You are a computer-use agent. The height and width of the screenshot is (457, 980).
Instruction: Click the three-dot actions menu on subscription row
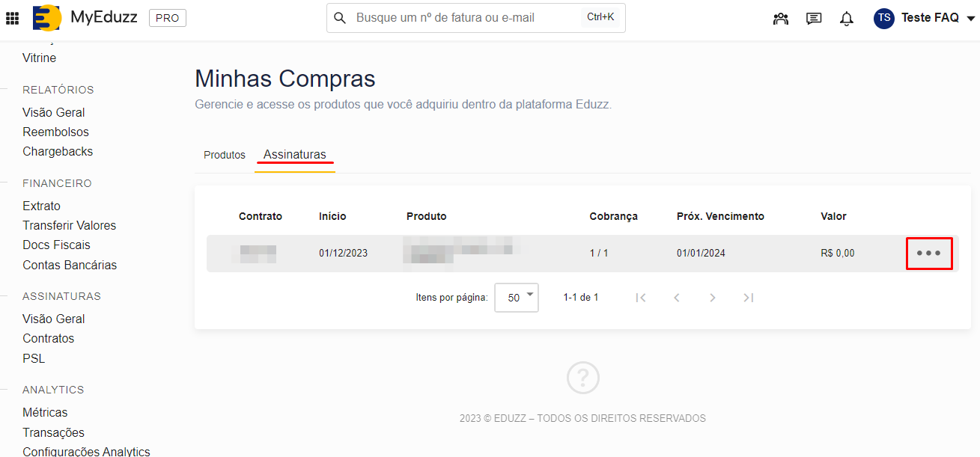tap(929, 254)
